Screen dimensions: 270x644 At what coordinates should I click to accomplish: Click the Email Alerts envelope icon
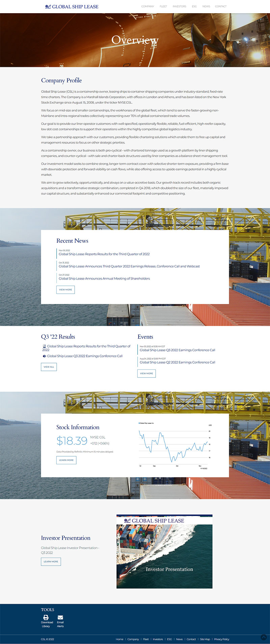pyautogui.click(x=60, y=617)
